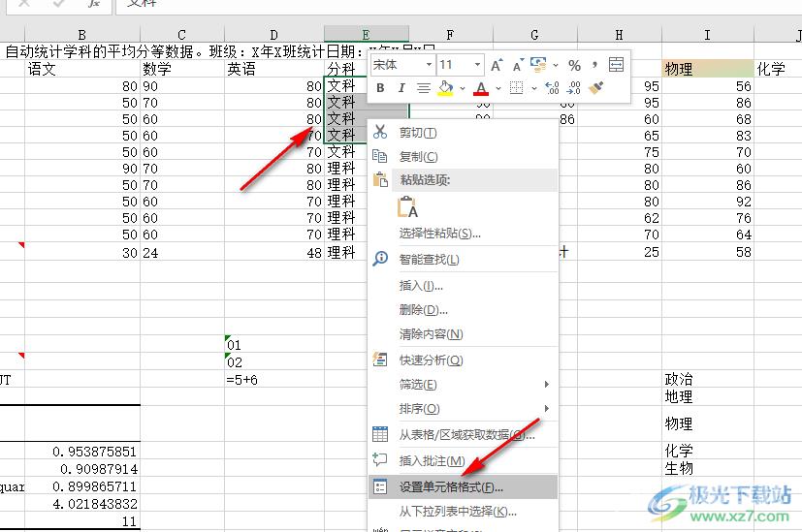Open the font name dropdown showing 宋体
The image size is (802, 532).
pos(429,65)
